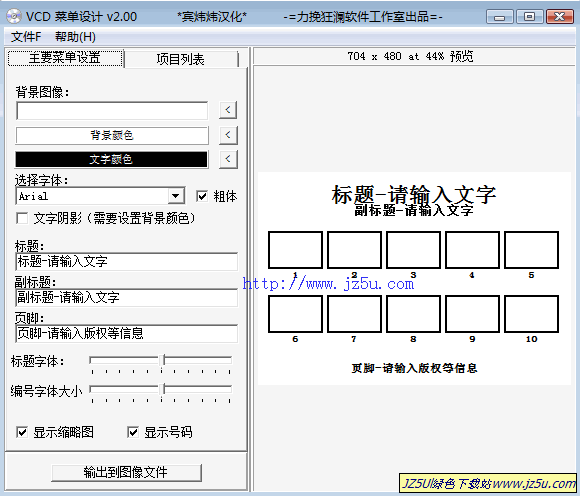Screen dimensions: 580x496
Task: Click the 背景颜色 swatch
Action: (112, 135)
